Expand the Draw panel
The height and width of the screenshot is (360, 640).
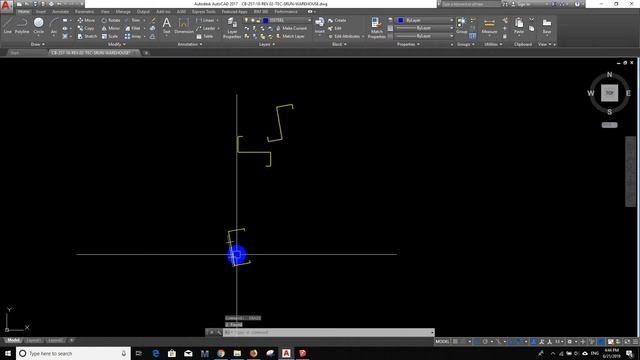point(37,44)
